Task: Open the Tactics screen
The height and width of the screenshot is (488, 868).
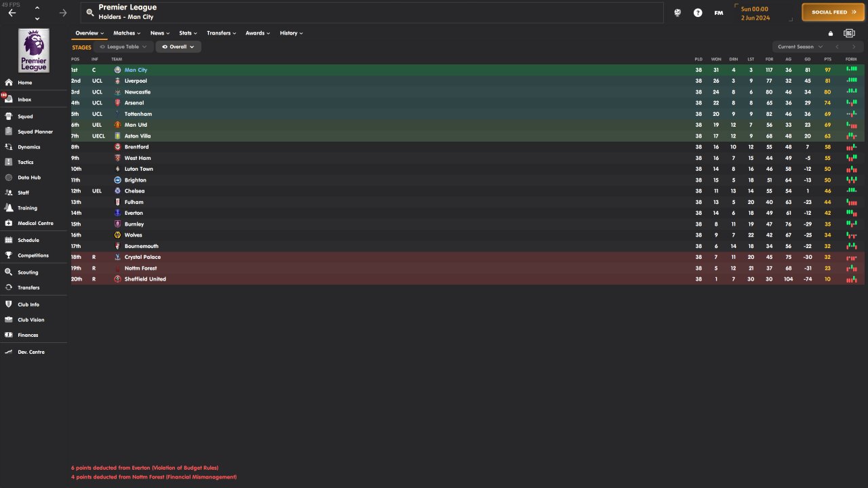Action: (x=25, y=162)
